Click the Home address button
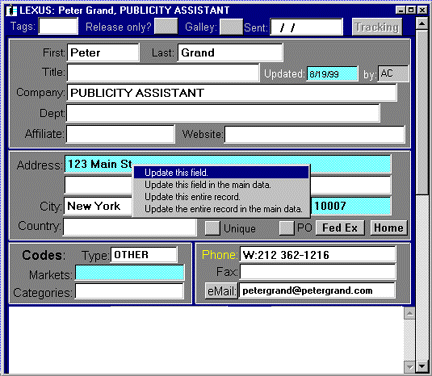Viewport: 432px width, 376px height. [x=389, y=228]
